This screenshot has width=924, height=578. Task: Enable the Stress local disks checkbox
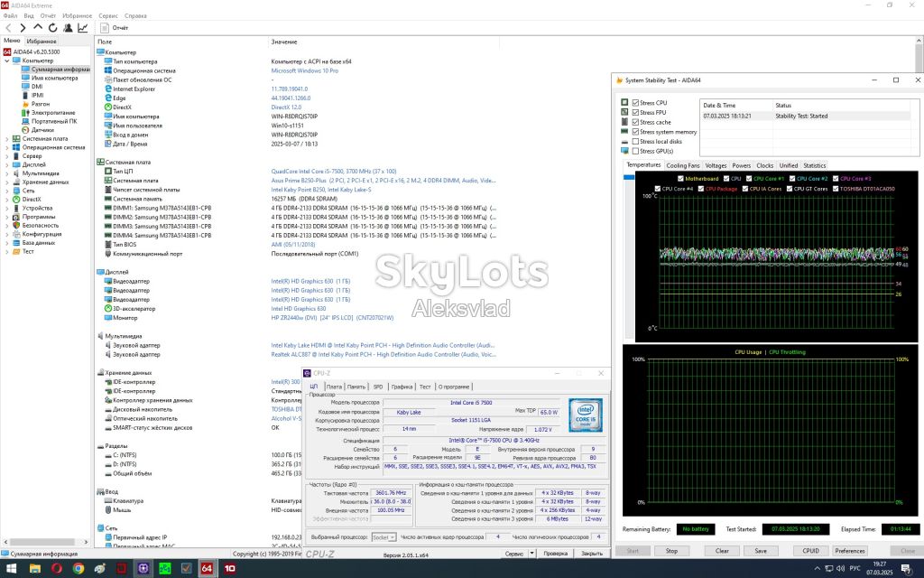pyautogui.click(x=635, y=142)
